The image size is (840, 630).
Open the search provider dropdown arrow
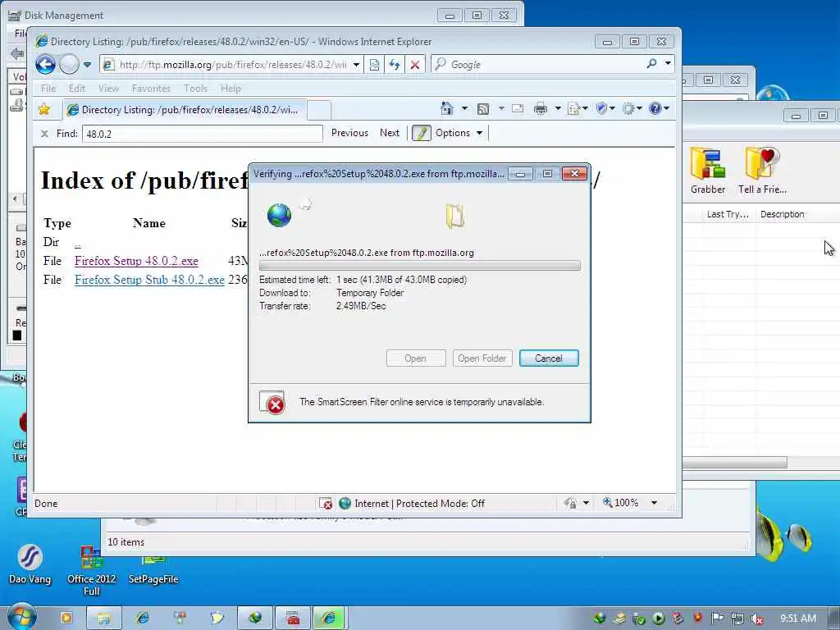tap(668, 63)
